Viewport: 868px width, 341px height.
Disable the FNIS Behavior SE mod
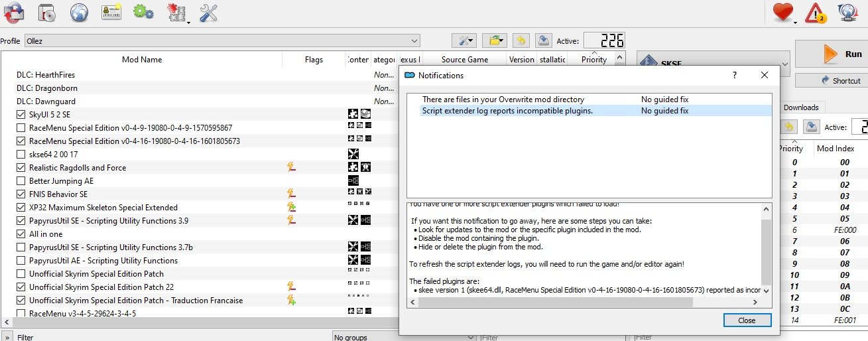(x=21, y=194)
